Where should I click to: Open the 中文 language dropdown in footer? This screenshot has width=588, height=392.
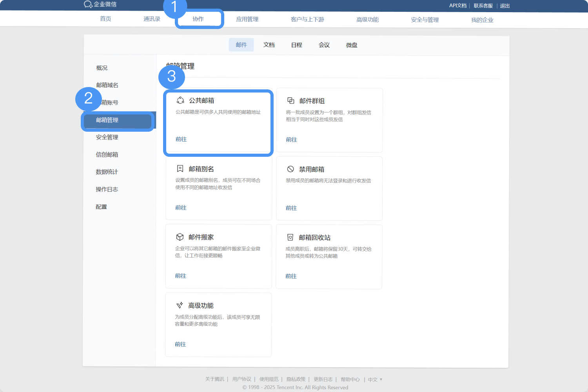(x=375, y=379)
